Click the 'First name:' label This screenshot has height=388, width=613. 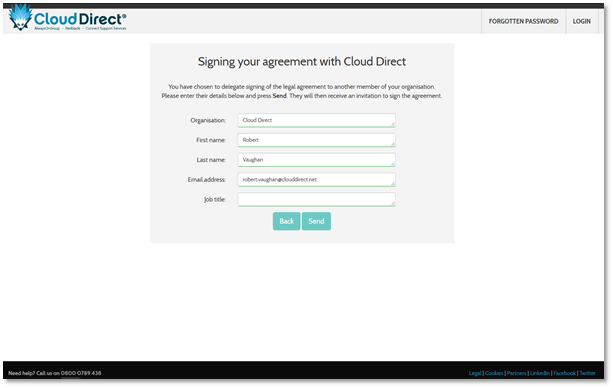pyautogui.click(x=211, y=140)
